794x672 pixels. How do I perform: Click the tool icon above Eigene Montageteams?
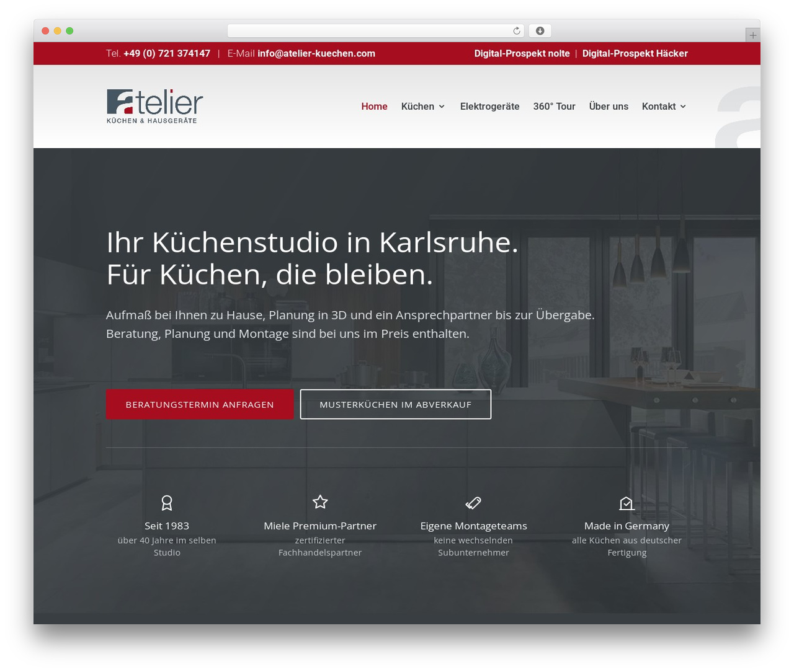tap(473, 503)
